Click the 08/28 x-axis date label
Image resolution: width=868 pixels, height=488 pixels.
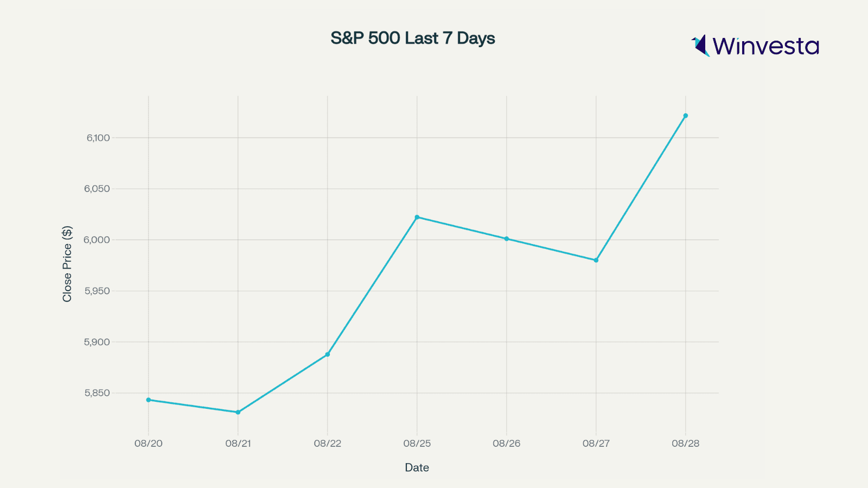[x=686, y=444]
